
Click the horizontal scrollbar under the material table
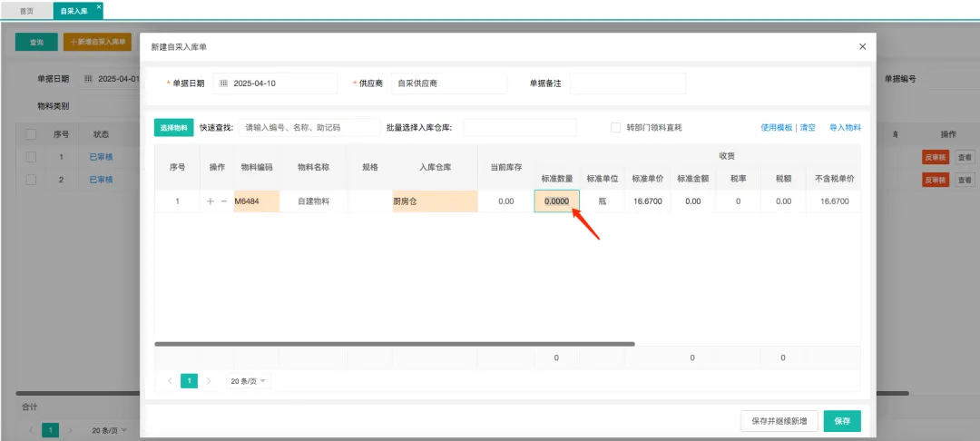[x=394, y=344]
